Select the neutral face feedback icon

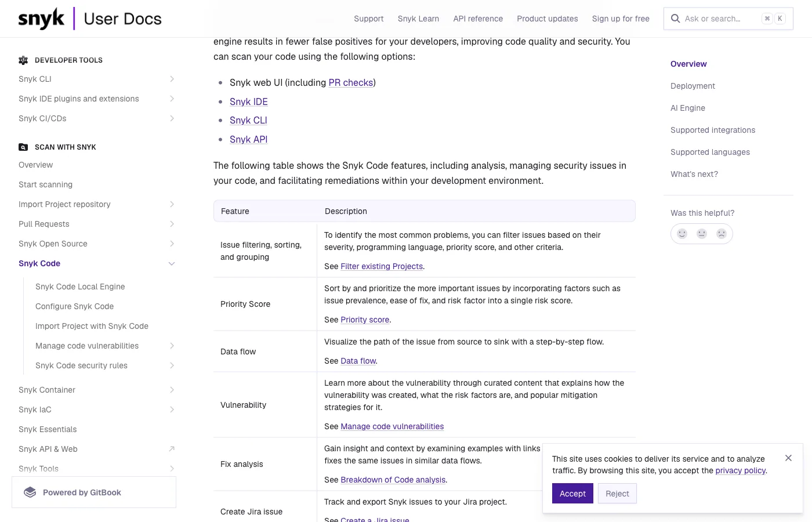click(702, 233)
